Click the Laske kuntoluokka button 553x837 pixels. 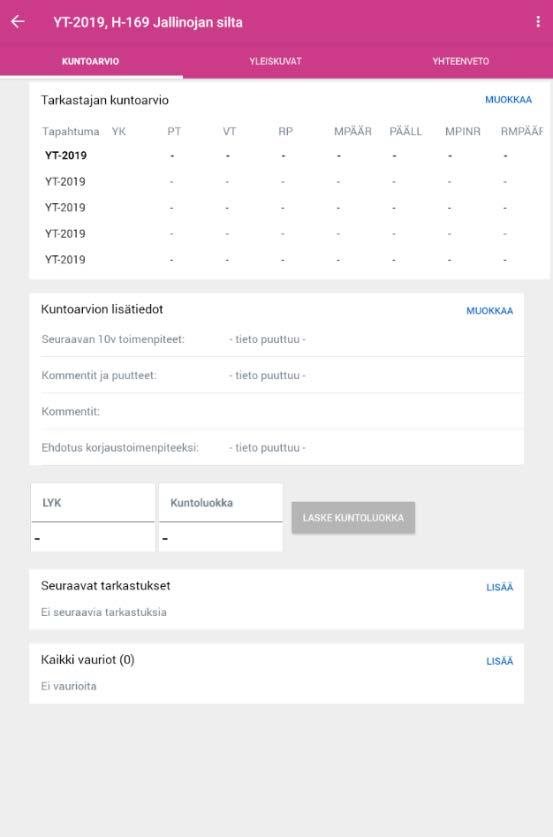click(x=353, y=517)
